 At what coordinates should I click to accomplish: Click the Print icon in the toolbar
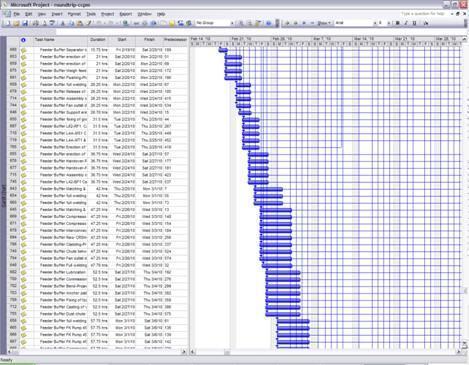click(35, 23)
